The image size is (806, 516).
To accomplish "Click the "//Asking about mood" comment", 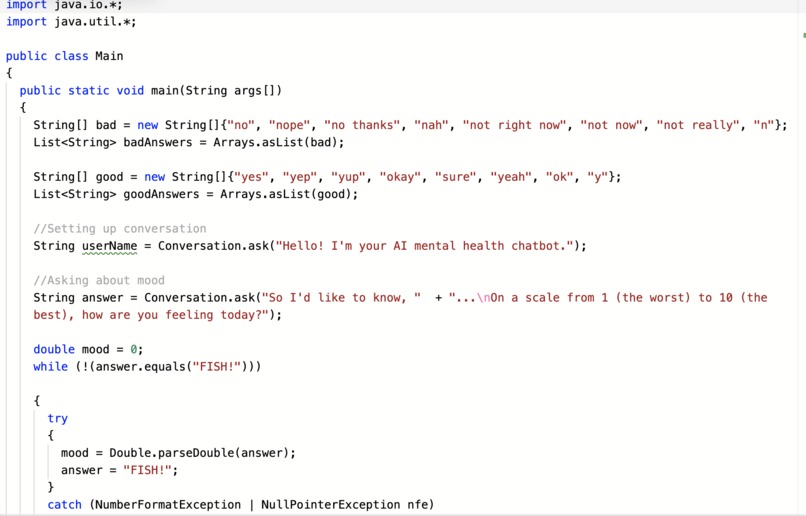I will tap(99, 281).
